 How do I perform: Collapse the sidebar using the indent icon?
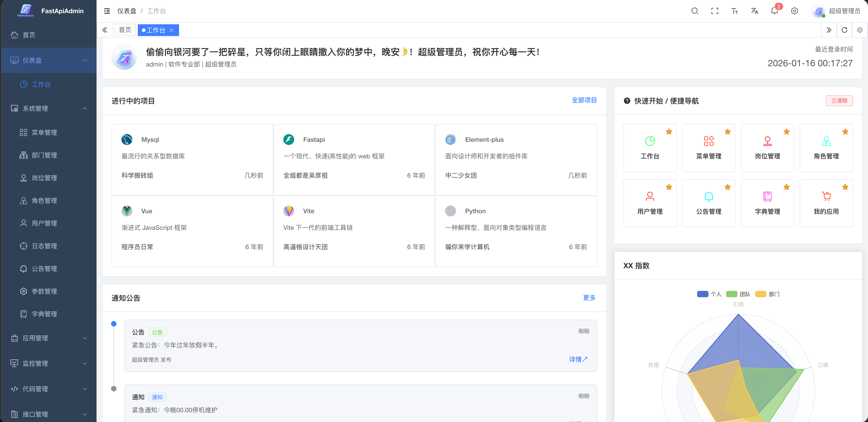[107, 11]
